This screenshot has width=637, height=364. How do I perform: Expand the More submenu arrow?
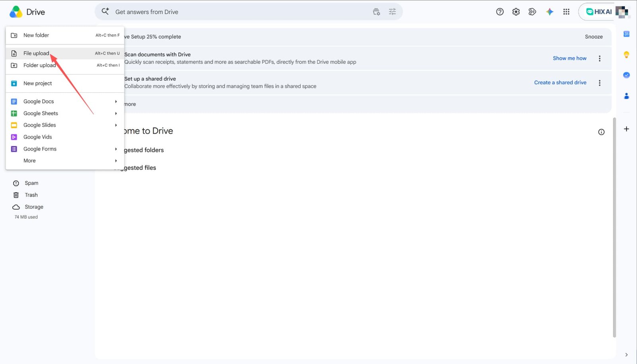(x=116, y=161)
